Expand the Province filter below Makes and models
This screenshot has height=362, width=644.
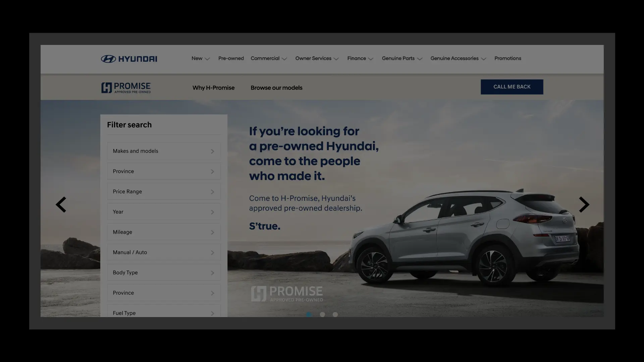tap(164, 171)
